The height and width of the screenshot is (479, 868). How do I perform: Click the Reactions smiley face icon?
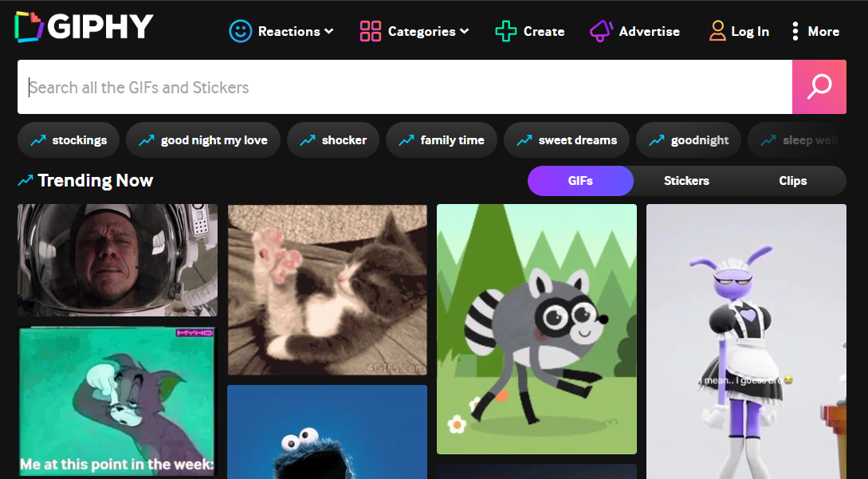click(x=240, y=32)
